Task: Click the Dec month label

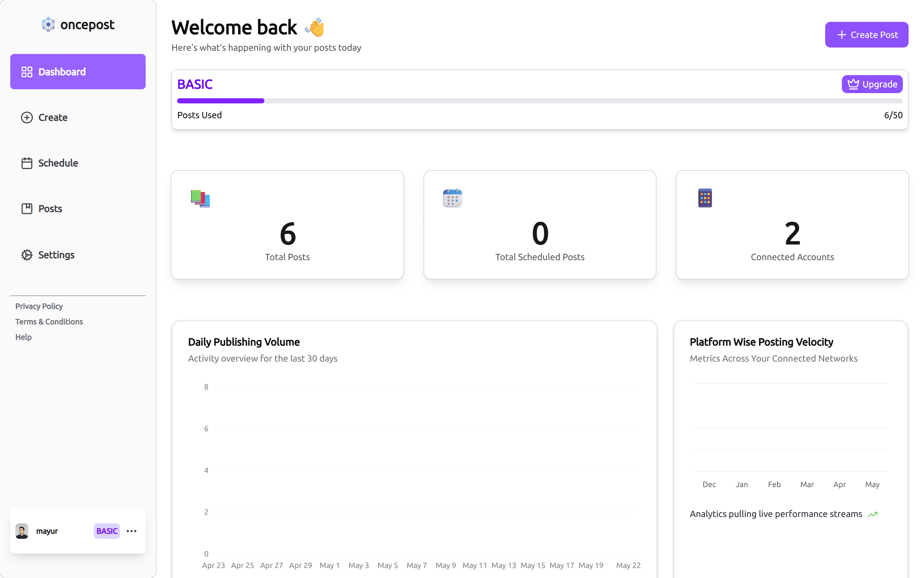Action: point(709,484)
